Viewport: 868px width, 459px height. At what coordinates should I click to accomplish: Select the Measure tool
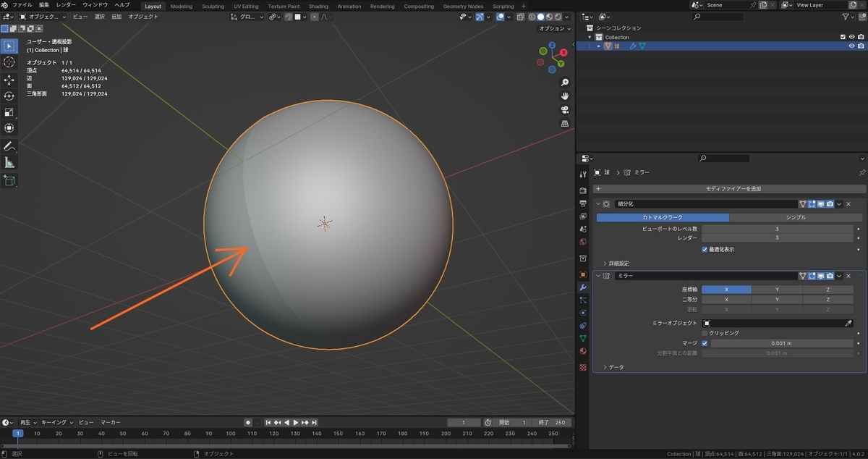[x=9, y=163]
